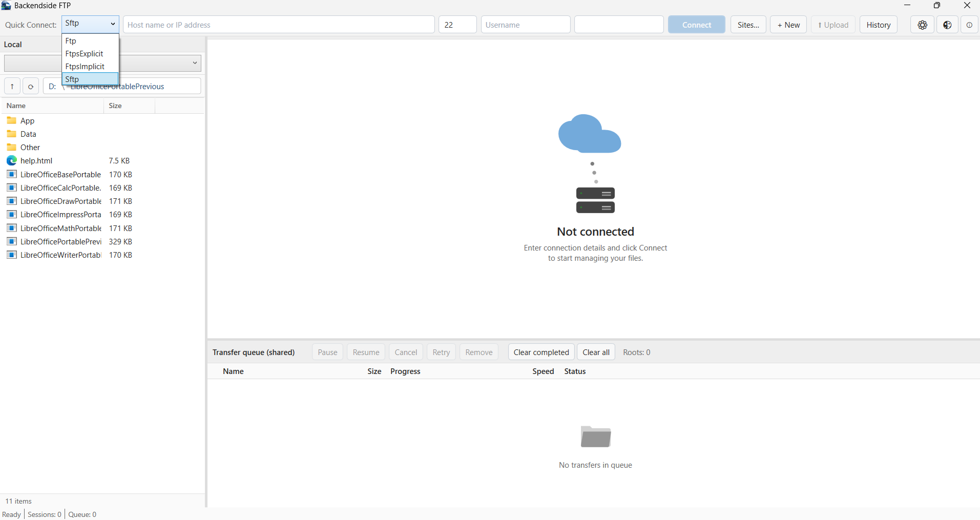This screenshot has width=980, height=520.
Task: Click the local path field showing D:
Action: pos(122,86)
